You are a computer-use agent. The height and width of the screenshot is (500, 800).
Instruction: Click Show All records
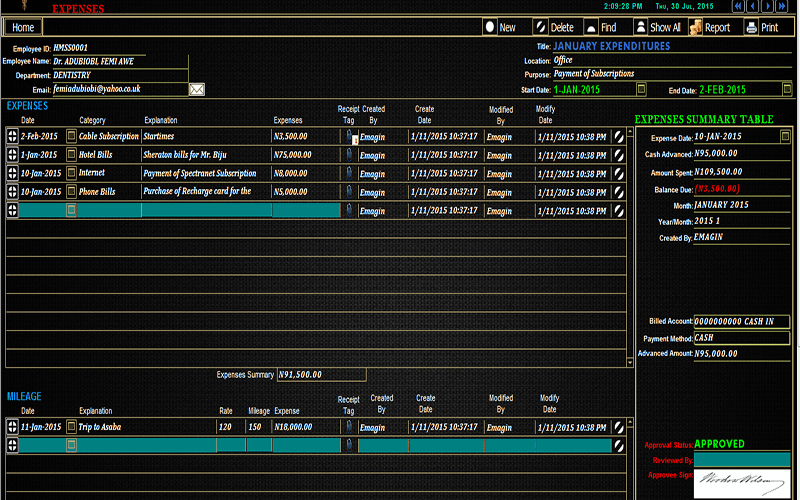tap(656, 28)
